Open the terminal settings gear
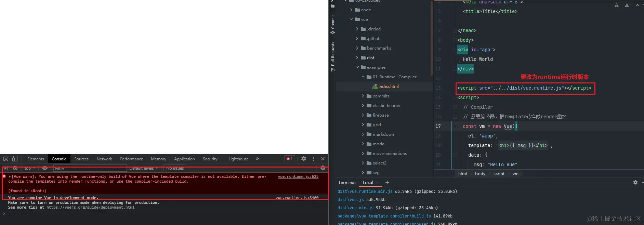This screenshot has height=225, width=644. 635,182
